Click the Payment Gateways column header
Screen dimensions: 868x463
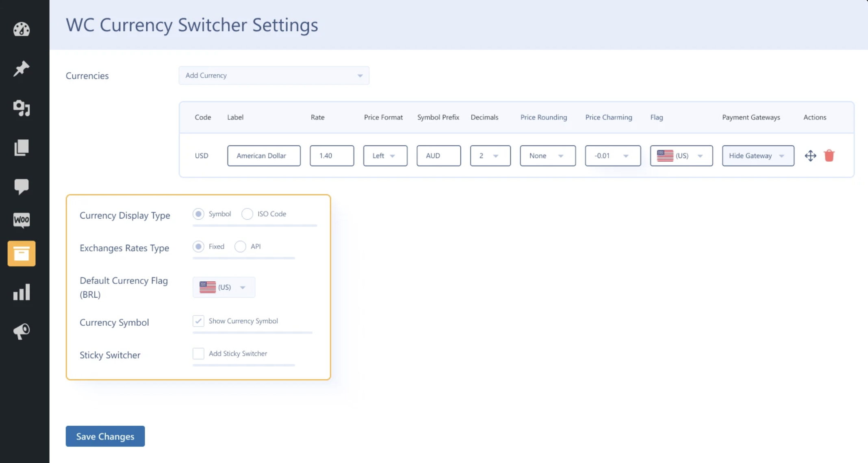(x=751, y=117)
